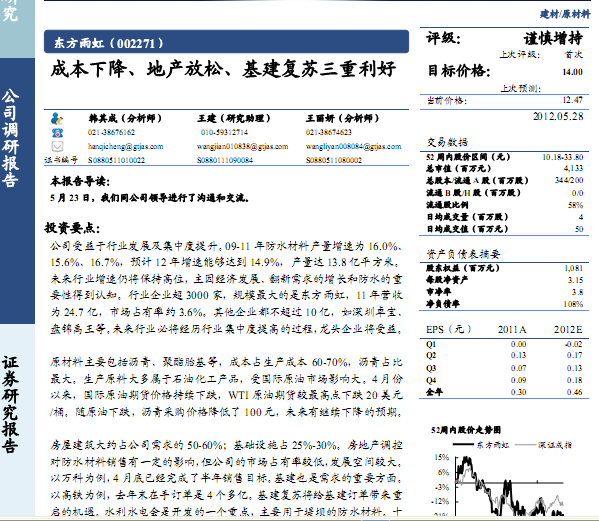Click the 投资要点 heading
The height and width of the screenshot is (521, 599).
click(72, 228)
